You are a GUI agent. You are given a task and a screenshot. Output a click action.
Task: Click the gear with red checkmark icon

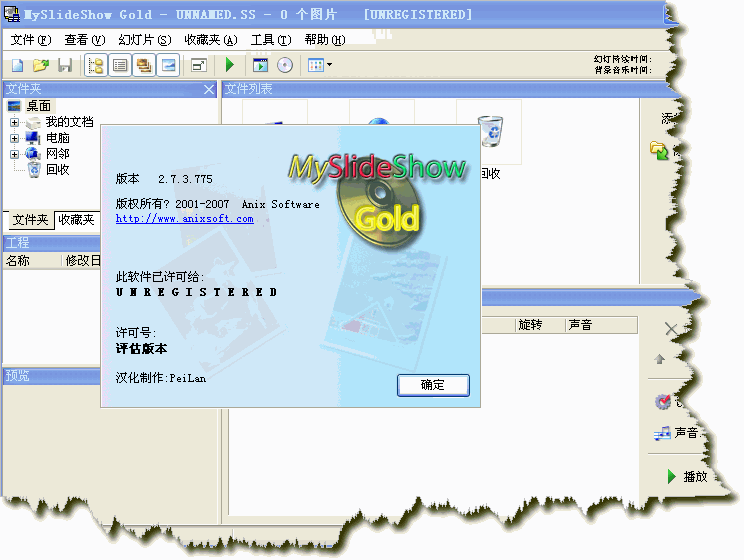(x=663, y=401)
